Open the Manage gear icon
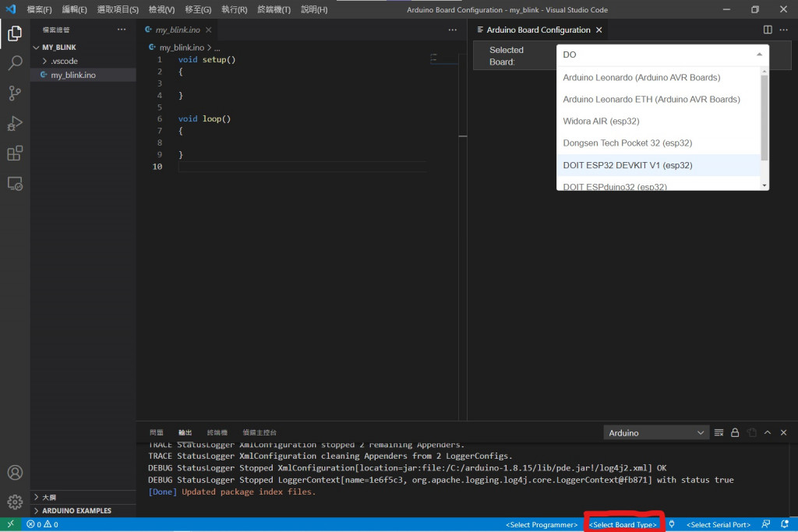 coord(15,502)
